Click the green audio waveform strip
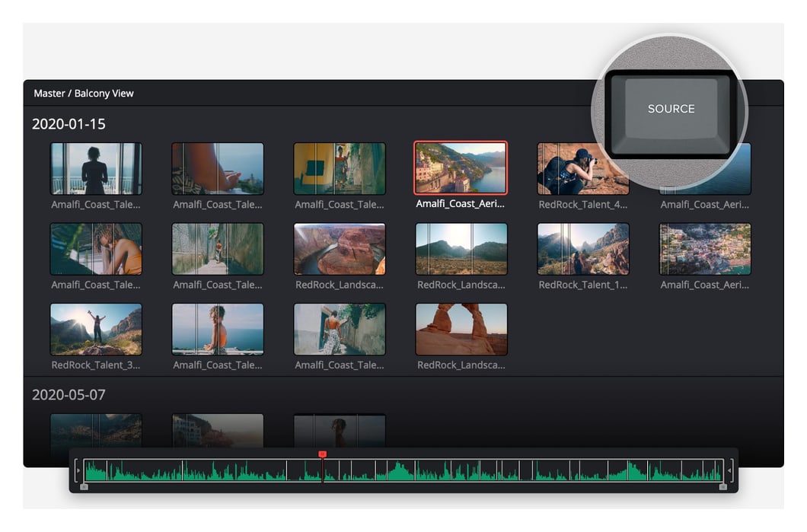 pyautogui.click(x=403, y=470)
